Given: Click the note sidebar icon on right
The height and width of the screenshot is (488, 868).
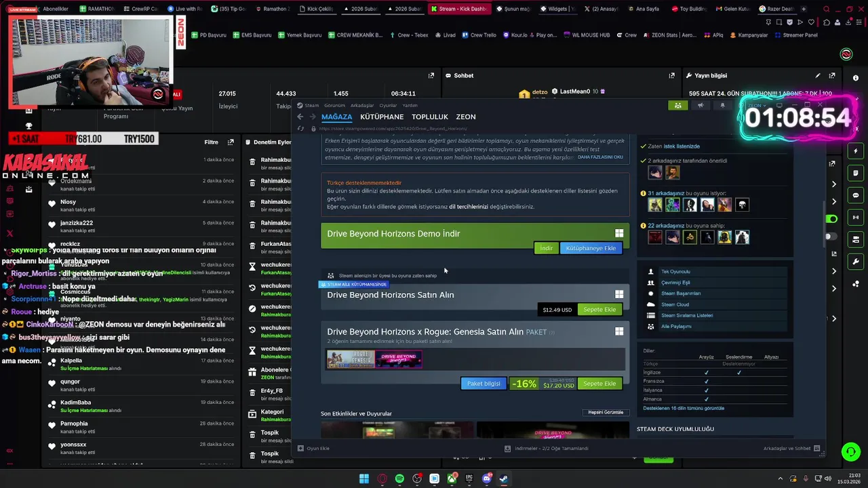Looking at the screenshot, I should coord(856,173).
